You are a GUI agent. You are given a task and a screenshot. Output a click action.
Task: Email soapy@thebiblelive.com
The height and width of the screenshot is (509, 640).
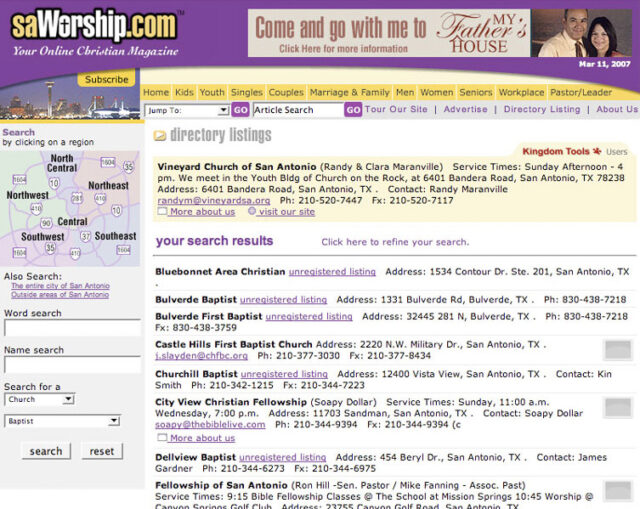point(210,425)
